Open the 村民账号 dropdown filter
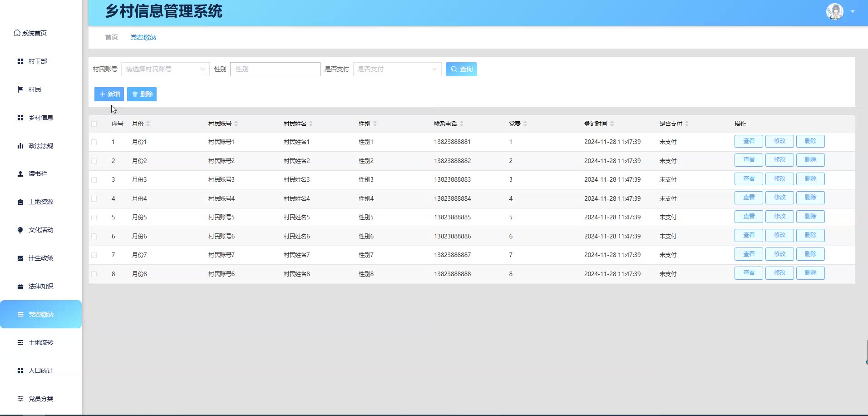The height and width of the screenshot is (416, 868). 165,69
